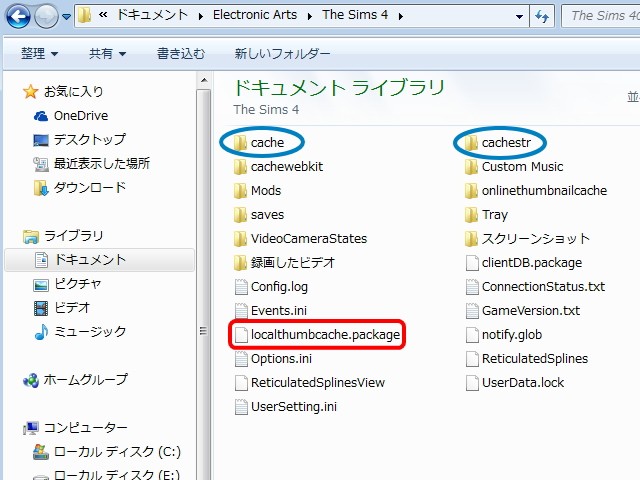The height and width of the screenshot is (480, 640).
Task: Expand arrow after ドキュメント breadcrumb
Action: (x=201, y=16)
